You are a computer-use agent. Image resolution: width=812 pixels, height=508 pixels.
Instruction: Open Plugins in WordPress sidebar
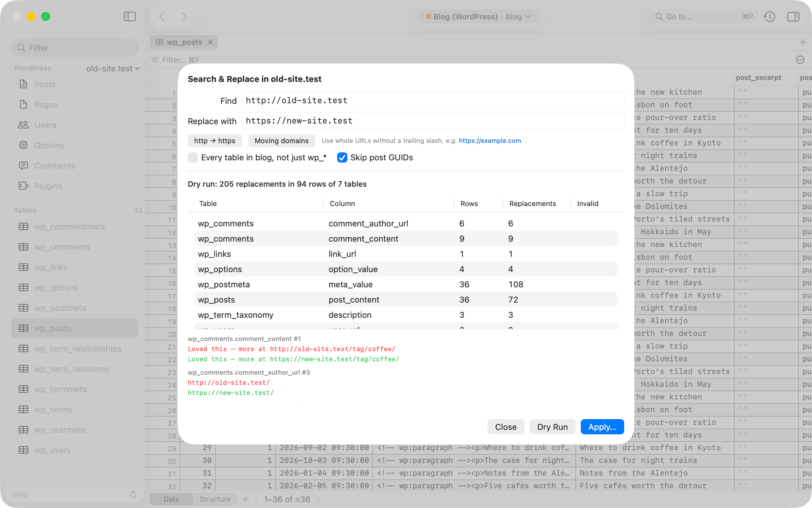[x=75, y=186]
